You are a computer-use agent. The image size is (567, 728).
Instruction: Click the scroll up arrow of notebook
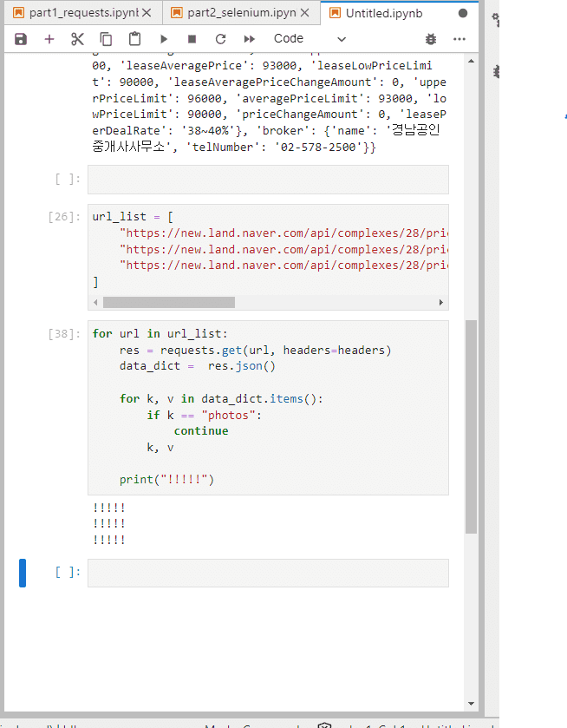pyautogui.click(x=471, y=61)
